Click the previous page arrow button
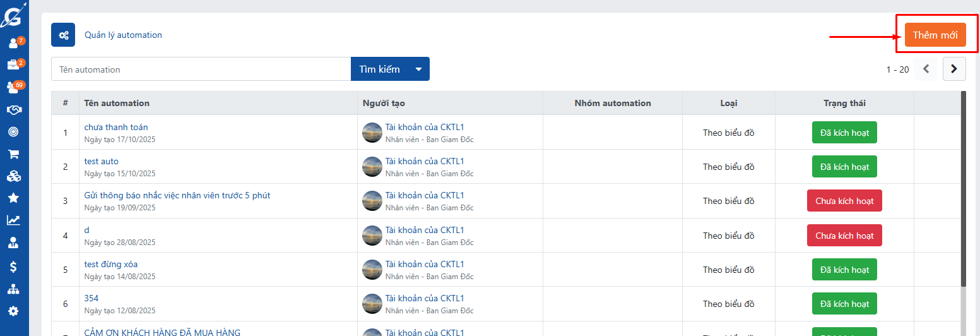980x336 pixels. (926, 69)
